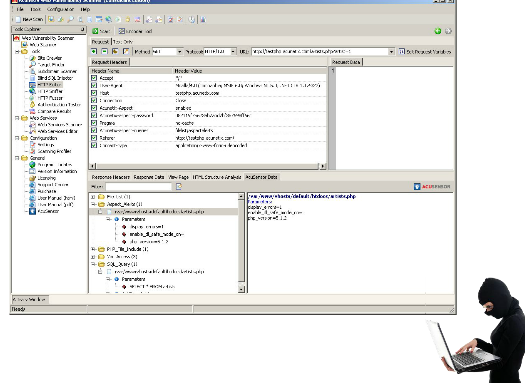Click inside the URL input field

coord(320,52)
